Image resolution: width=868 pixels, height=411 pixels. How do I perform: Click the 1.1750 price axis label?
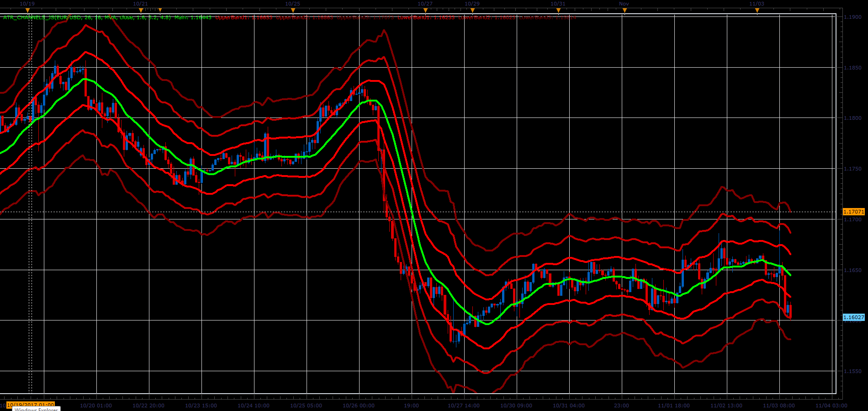click(852, 169)
